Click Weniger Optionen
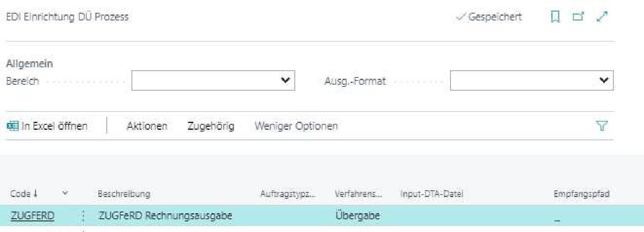644x232 pixels. (x=296, y=126)
